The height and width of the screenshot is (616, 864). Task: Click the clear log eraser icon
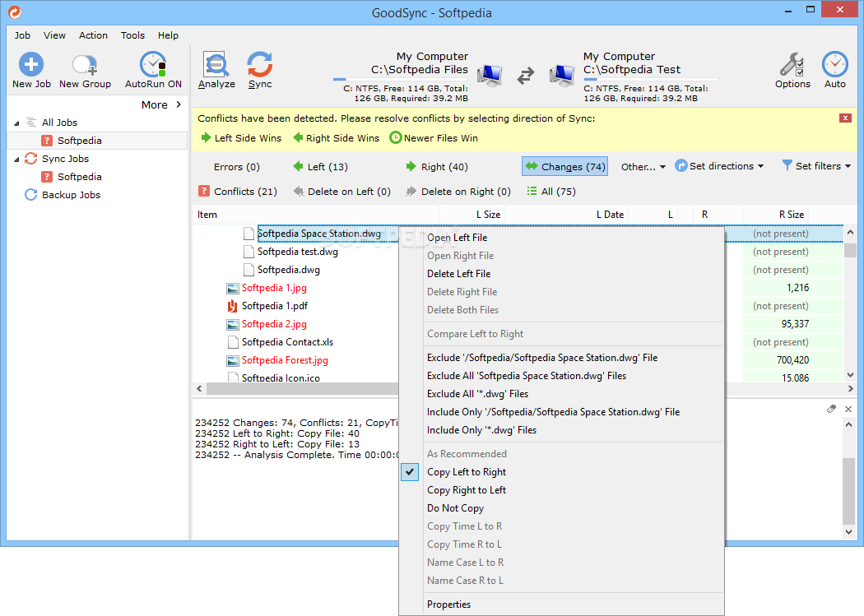tap(831, 409)
